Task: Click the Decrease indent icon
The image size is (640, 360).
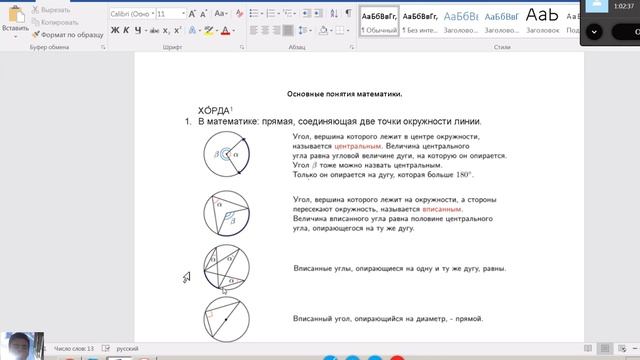Action: pos(307,13)
